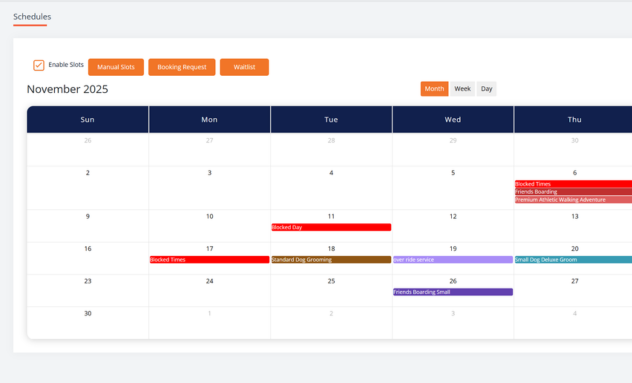632x383 pixels.
Task: Select the Thu column header
Action: coord(574,119)
